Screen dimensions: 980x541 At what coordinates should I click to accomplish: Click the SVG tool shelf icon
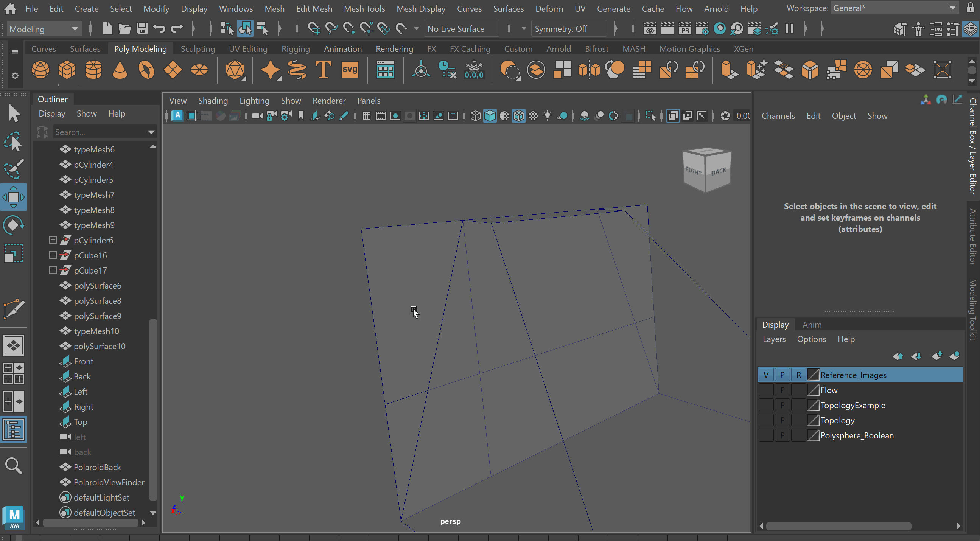pos(349,70)
